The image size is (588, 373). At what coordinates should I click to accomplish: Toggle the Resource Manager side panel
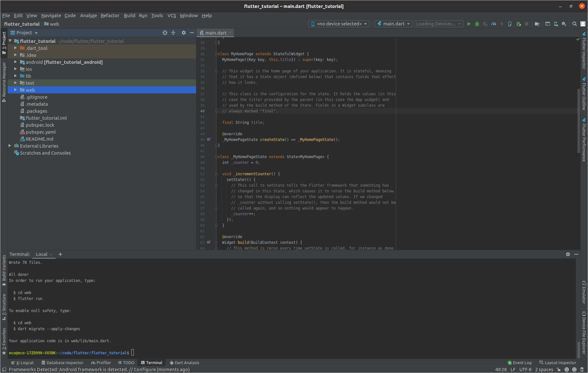tap(4, 82)
